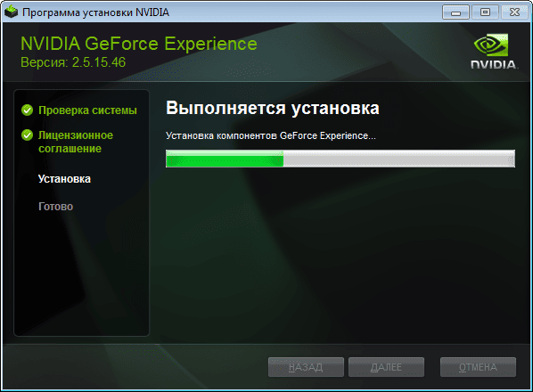The image size is (533, 392).
Task: Maximize the installer window
Action: pyautogui.click(x=485, y=12)
